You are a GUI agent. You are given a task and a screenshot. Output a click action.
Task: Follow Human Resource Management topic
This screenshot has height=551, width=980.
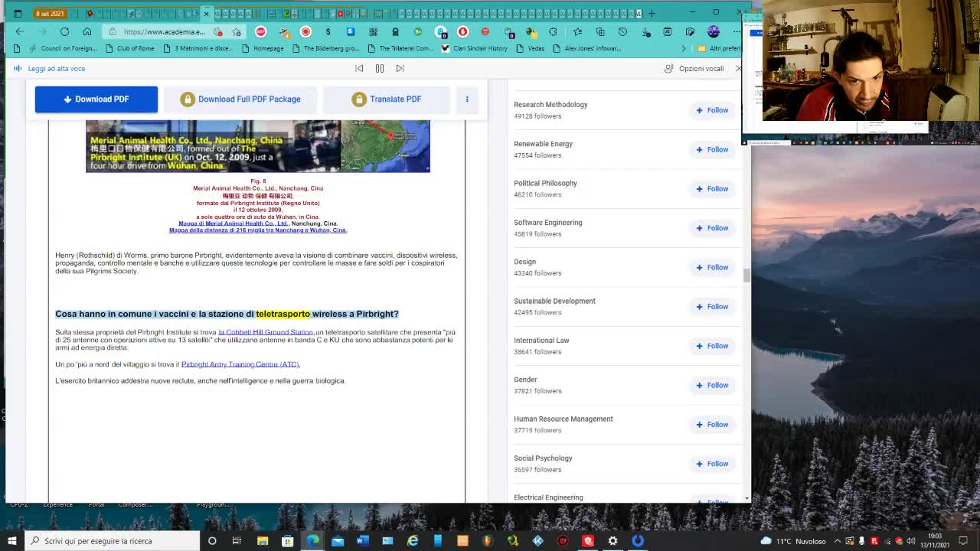(x=712, y=425)
